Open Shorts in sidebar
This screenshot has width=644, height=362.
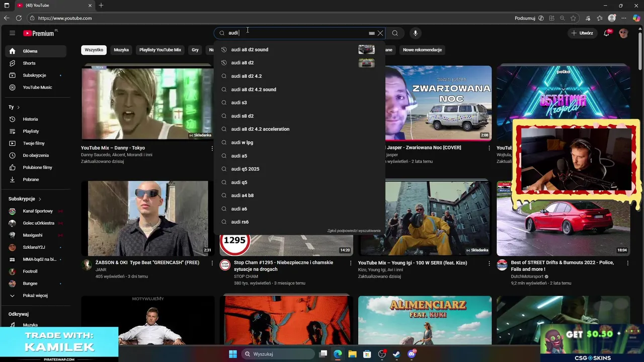[36, 63]
